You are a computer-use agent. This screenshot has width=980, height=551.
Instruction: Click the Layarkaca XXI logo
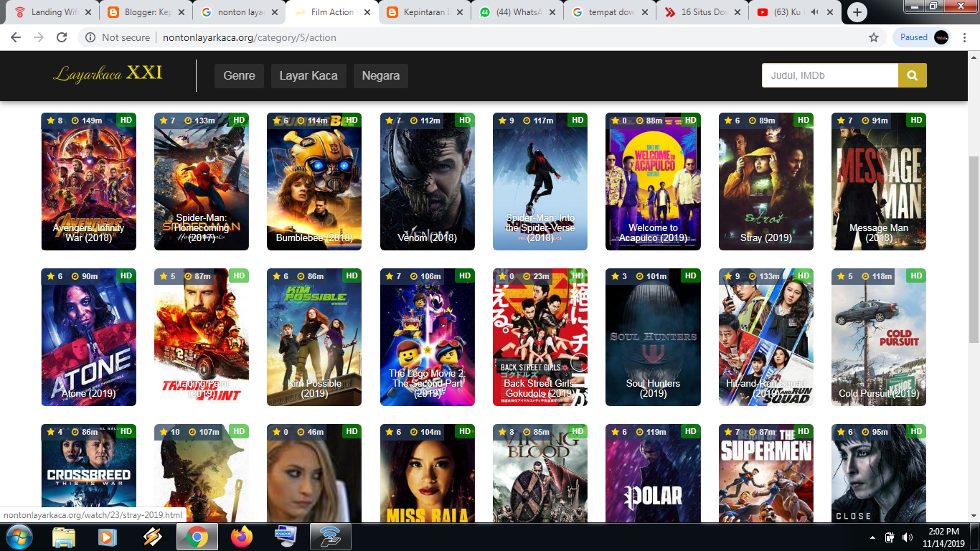(x=108, y=73)
